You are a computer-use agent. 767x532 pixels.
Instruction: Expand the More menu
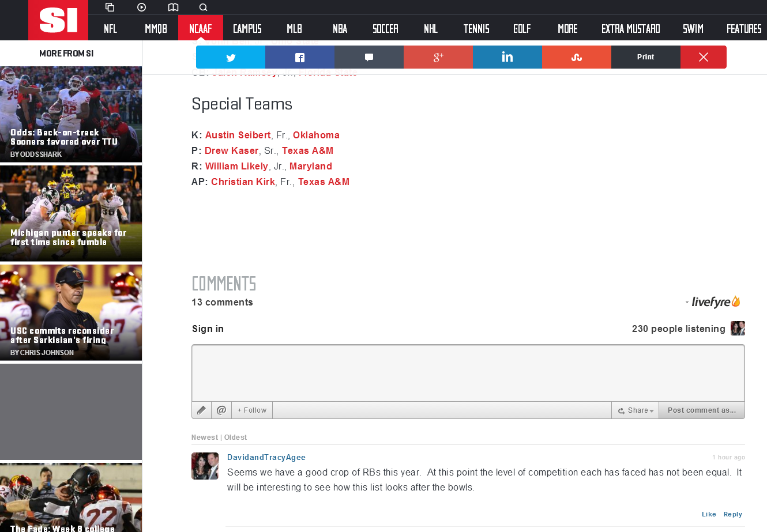(x=567, y=28)
